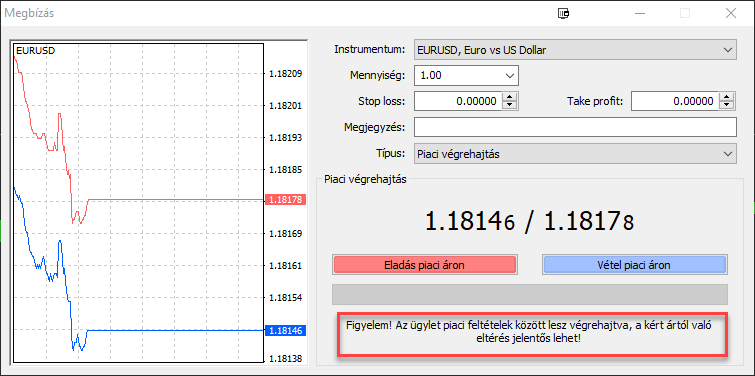
Task: Focus the Megjegyzés comment field
Action: pyautogui.click(x=575, y=128)
